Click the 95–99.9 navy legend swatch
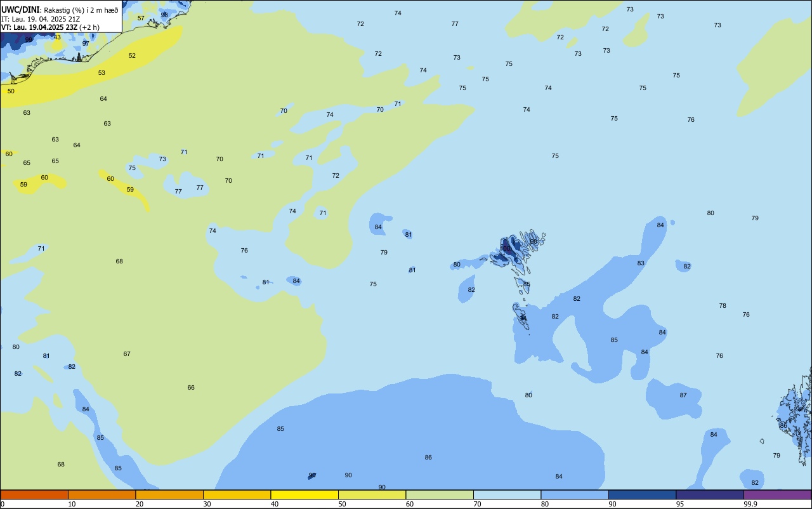The width and height of the screenshot is (812, 509). pyautogui.click(x=710, y=494)
